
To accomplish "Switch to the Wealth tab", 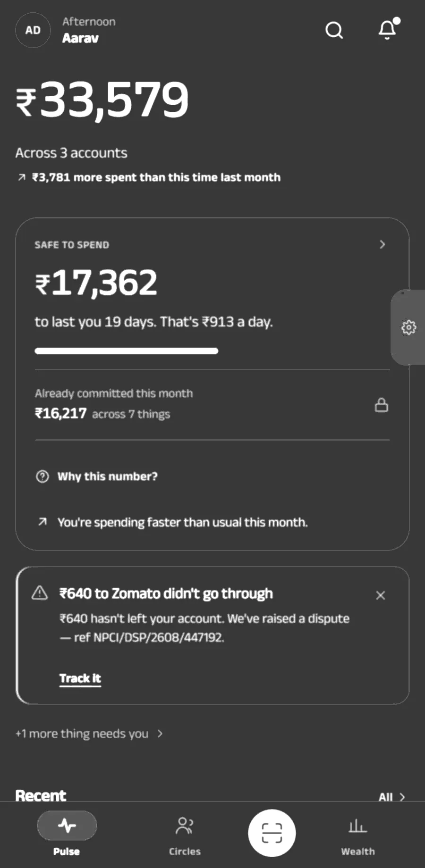I will tap(358, 834).
